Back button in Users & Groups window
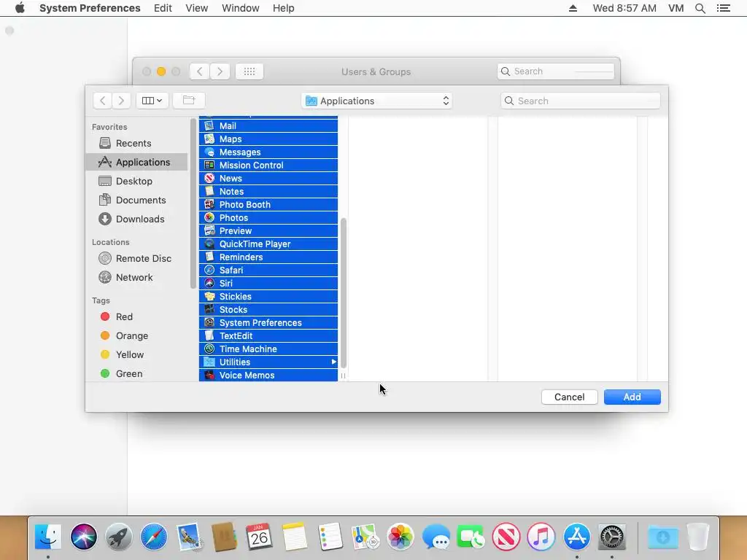747x560 pixels. tap(200, 71)
